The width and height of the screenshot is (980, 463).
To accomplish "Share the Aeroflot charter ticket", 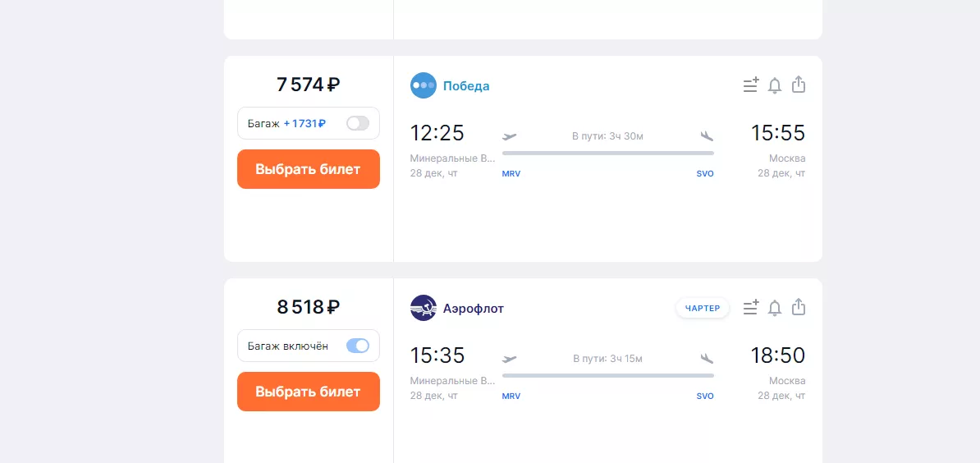I will [x=799, y=307].
